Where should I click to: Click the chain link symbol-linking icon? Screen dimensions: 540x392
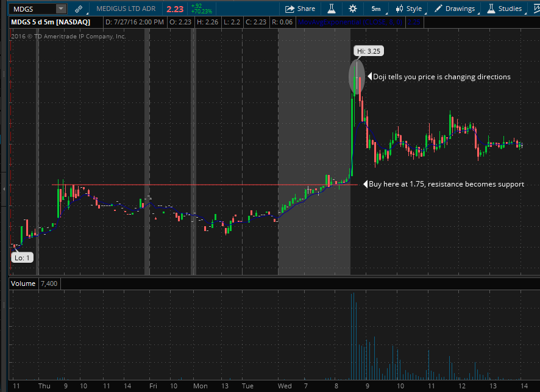click(x=79, y=9)
